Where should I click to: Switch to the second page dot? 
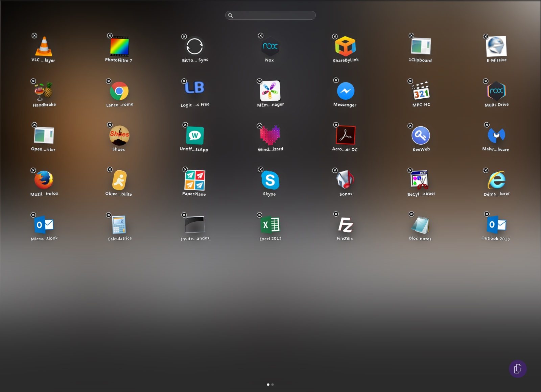273,385
